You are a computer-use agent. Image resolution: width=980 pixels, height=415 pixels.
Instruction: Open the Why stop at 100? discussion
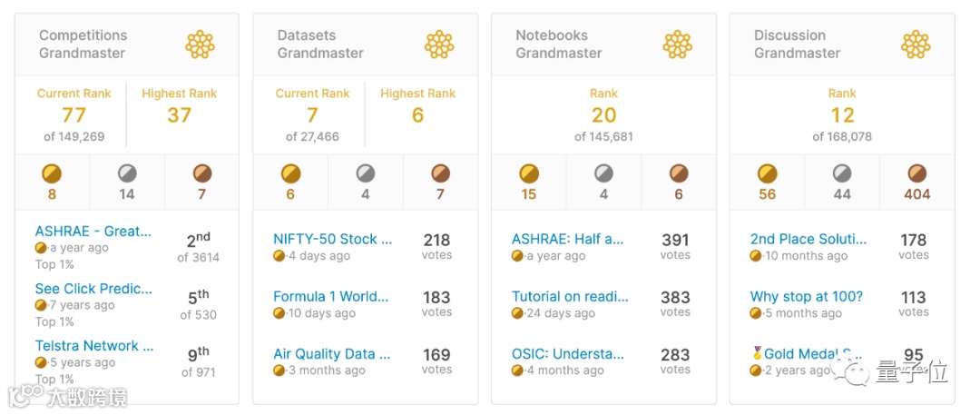(x=807, y=297)
